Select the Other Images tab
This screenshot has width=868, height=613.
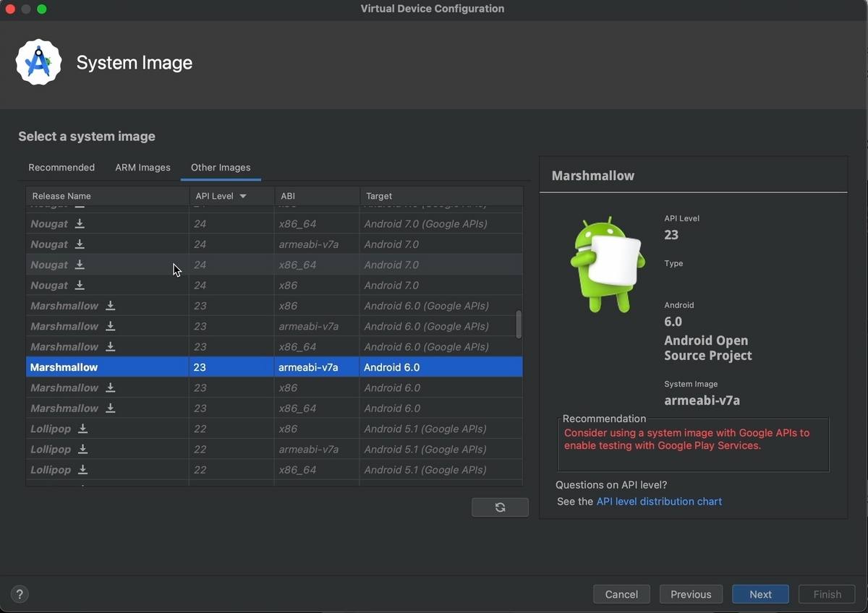[221, 168]
